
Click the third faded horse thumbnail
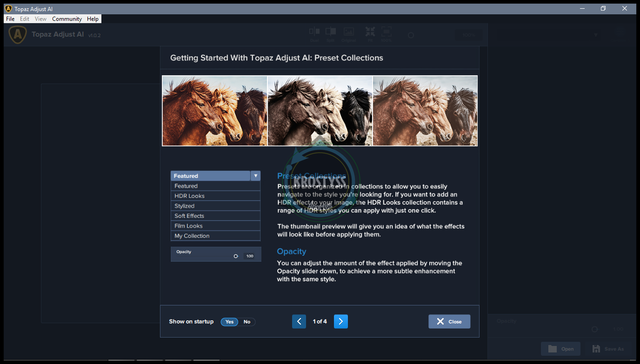425,111
